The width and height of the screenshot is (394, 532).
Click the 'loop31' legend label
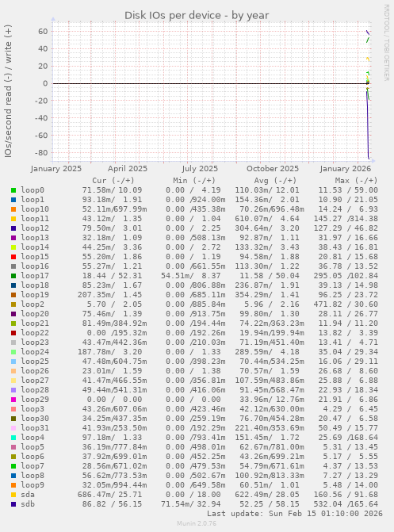pyautogui.click(x=35, y=428)
